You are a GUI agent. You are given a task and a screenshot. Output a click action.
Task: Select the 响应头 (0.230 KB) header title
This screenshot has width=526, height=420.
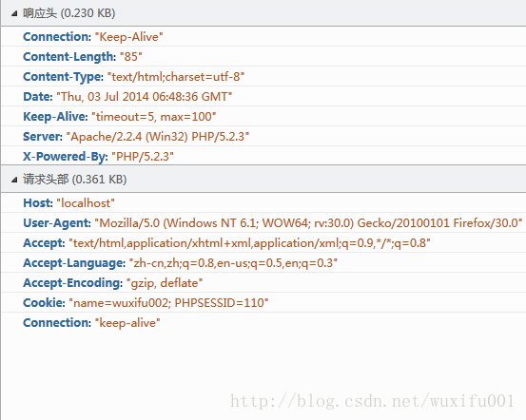pyautogui.click(x=69, y=13)
